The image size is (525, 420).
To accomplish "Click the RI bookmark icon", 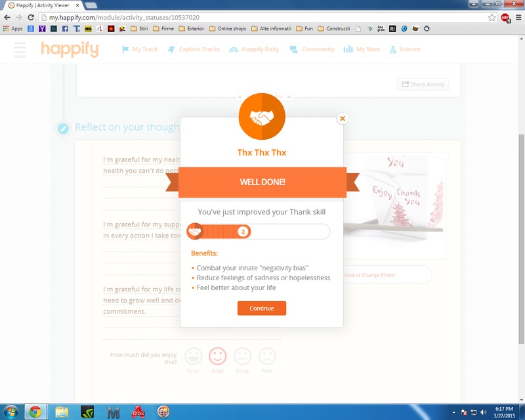I will [392, 29].
